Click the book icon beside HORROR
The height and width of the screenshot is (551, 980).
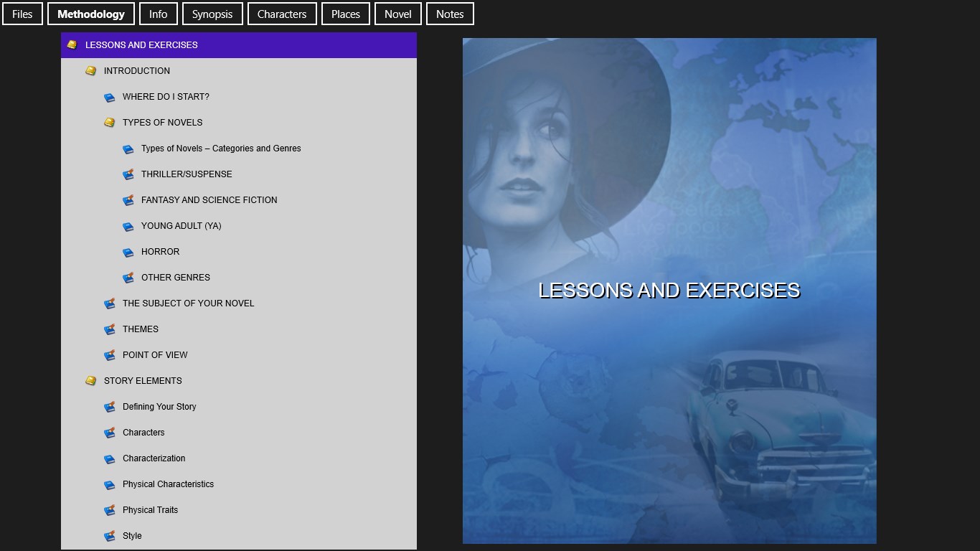pyautogui.click(x=128, y=253)
